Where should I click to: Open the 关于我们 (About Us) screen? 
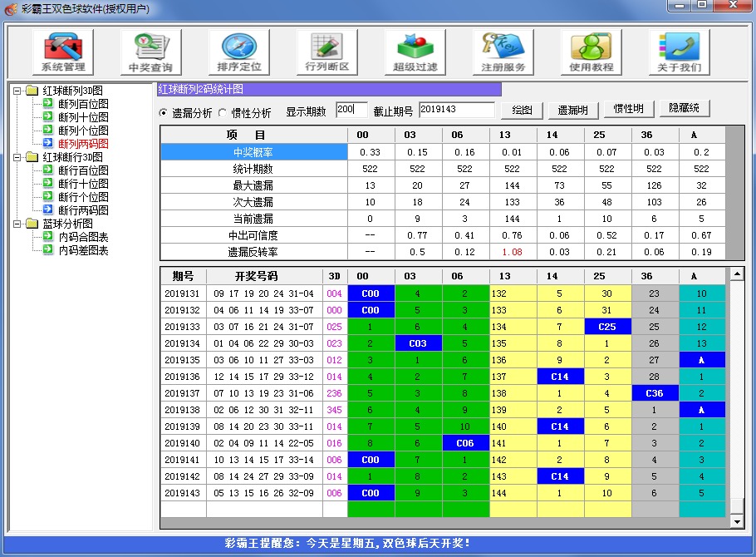677,52
